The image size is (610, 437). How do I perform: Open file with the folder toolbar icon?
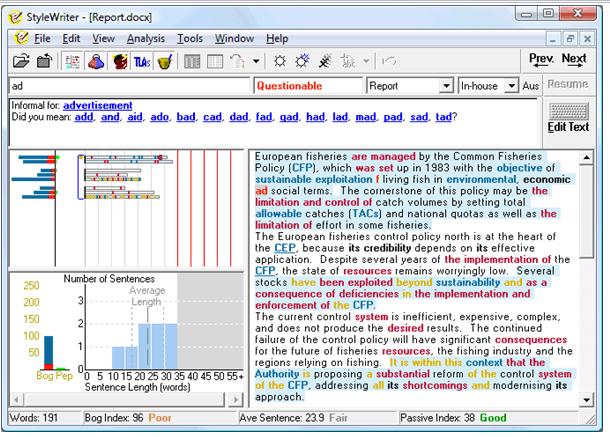coord(21,61)
